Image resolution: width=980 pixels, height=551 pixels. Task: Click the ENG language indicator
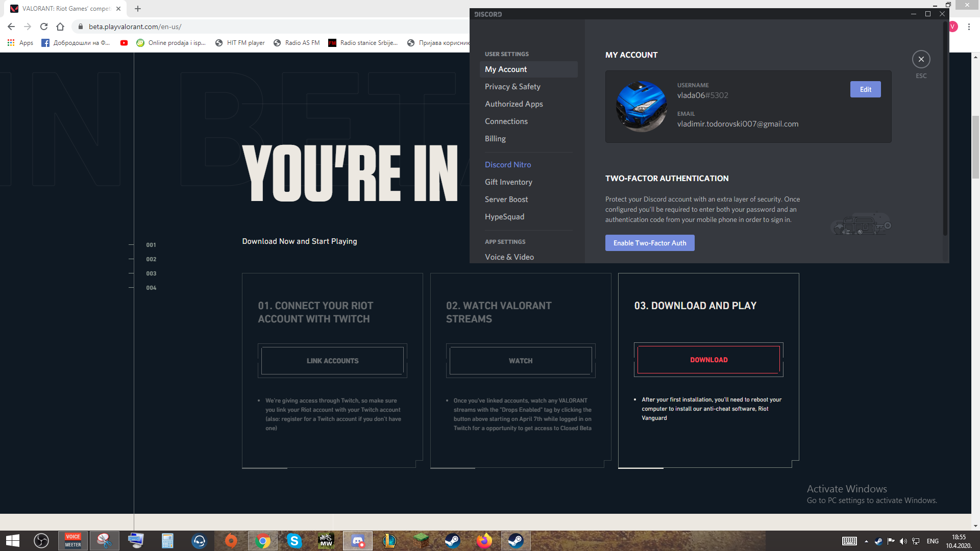tap(933, 541)
